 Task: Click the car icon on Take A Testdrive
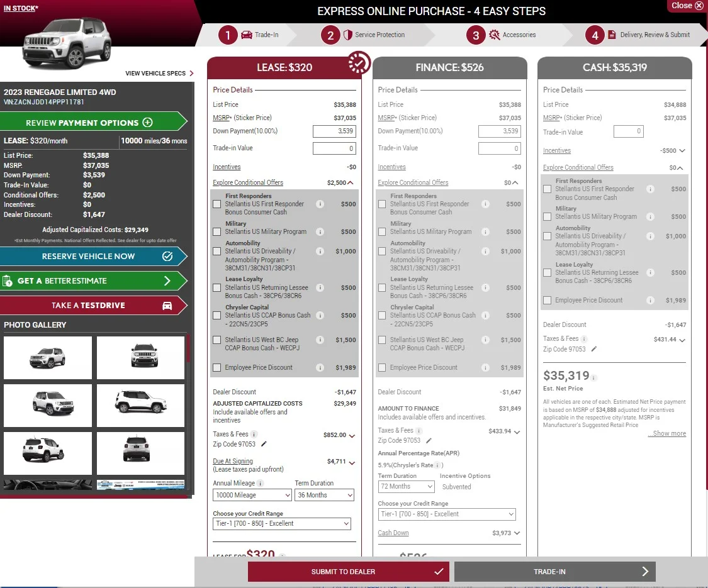point(167,306)
